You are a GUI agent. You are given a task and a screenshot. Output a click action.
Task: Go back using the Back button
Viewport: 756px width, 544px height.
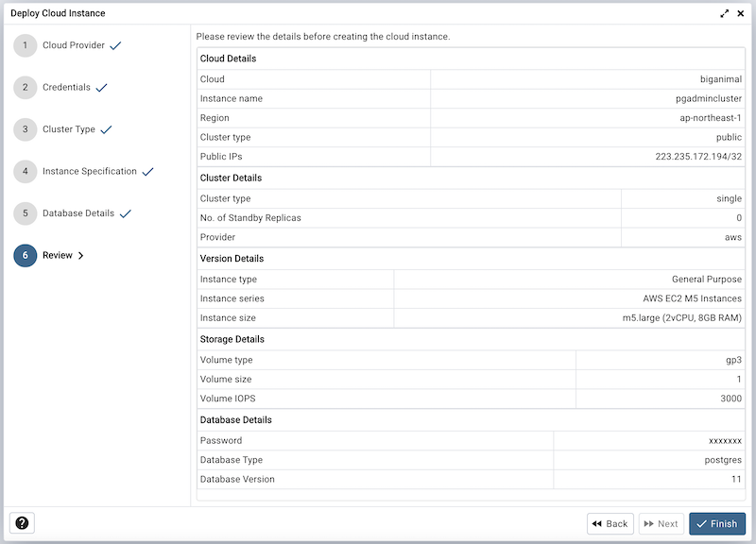(610, 523)
